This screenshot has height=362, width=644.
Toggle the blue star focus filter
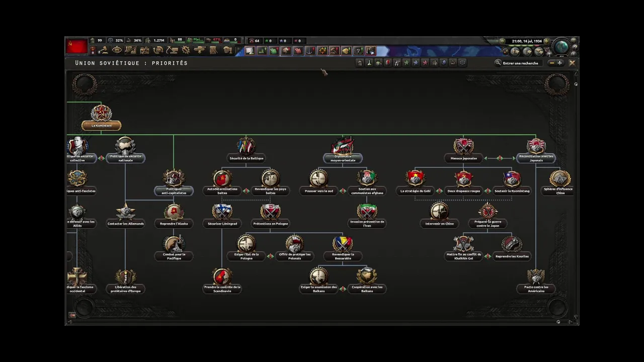tap(416, 62)
